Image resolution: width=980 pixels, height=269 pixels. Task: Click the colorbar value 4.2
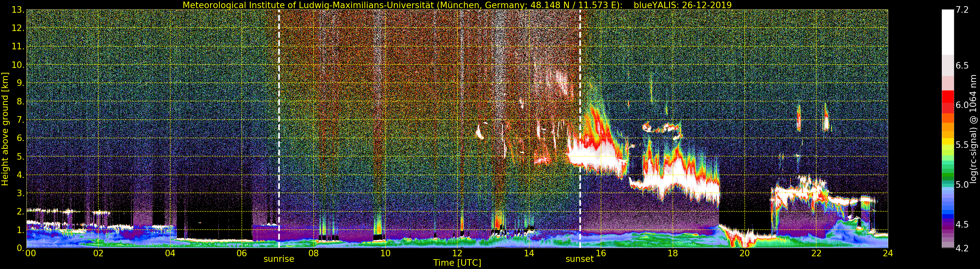[962, 248]
